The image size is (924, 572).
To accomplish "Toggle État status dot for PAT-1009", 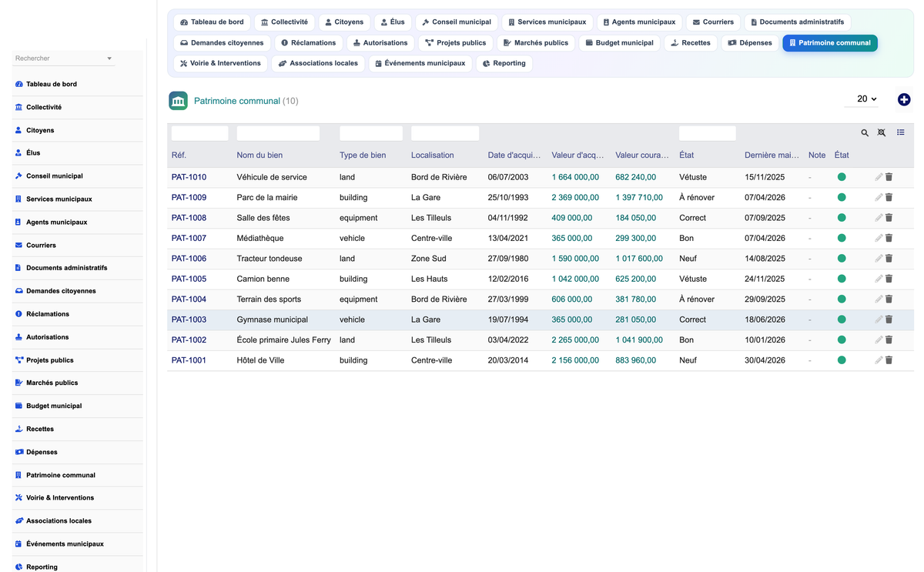I will 842,197.
